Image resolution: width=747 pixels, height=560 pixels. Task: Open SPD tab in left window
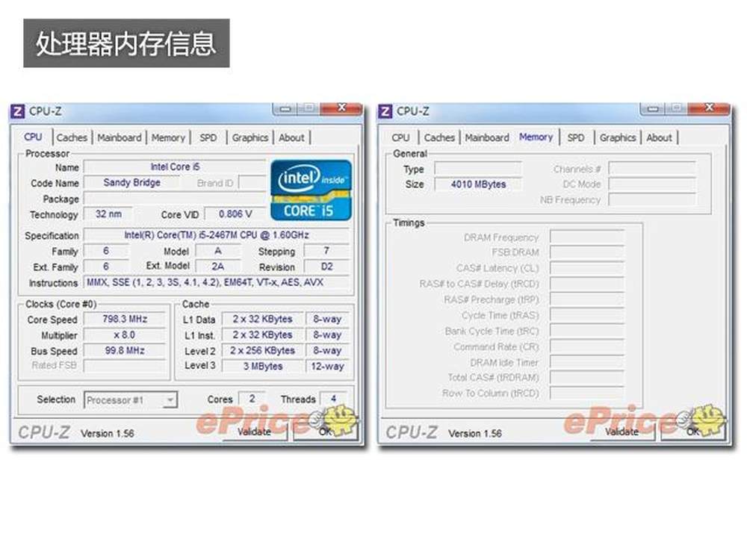(208, 137)
